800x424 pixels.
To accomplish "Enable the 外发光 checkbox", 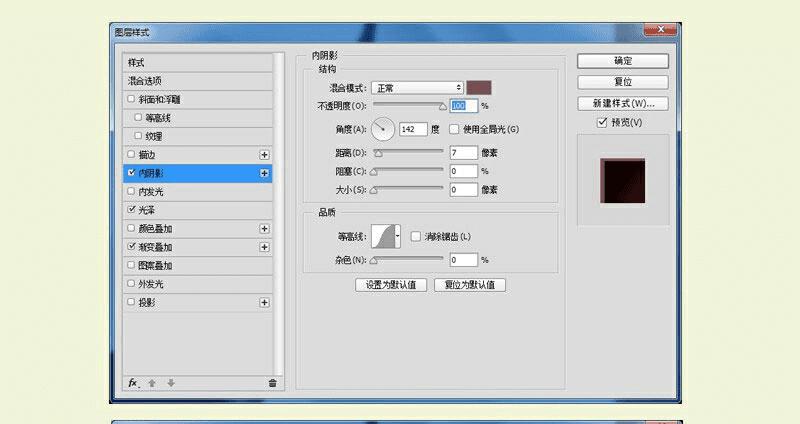I will 131,283.
